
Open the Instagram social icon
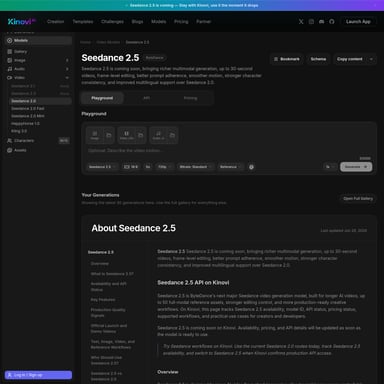(311, 22)
